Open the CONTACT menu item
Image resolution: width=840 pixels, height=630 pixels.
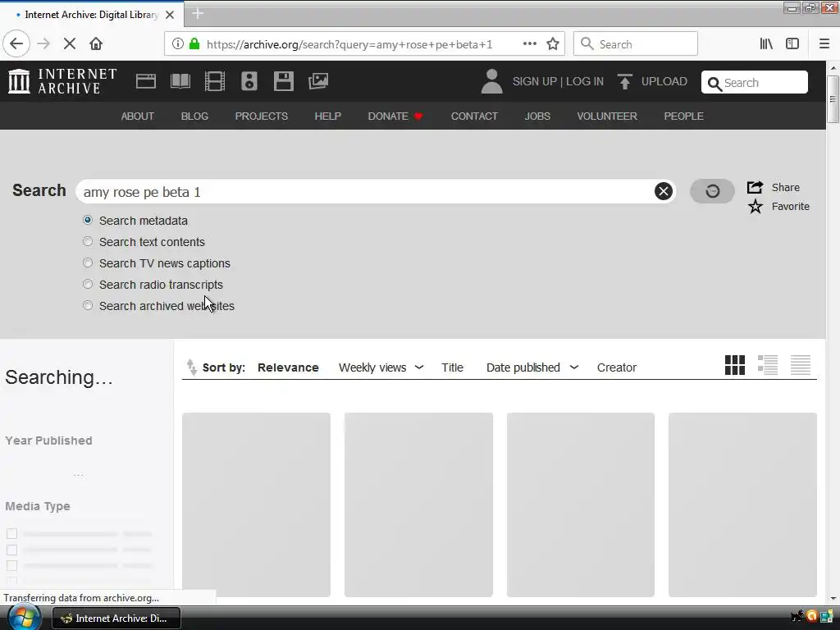[x=474, y=116]
